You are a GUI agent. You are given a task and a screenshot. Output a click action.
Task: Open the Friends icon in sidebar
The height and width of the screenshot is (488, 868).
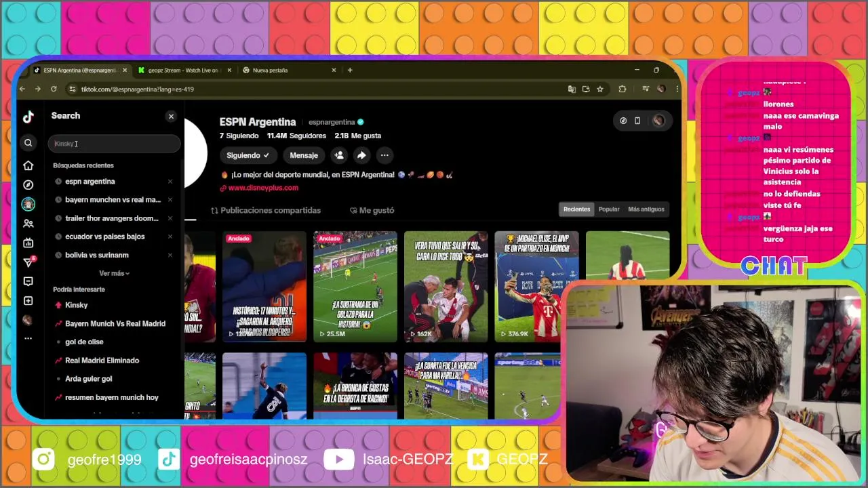[28, 223]
